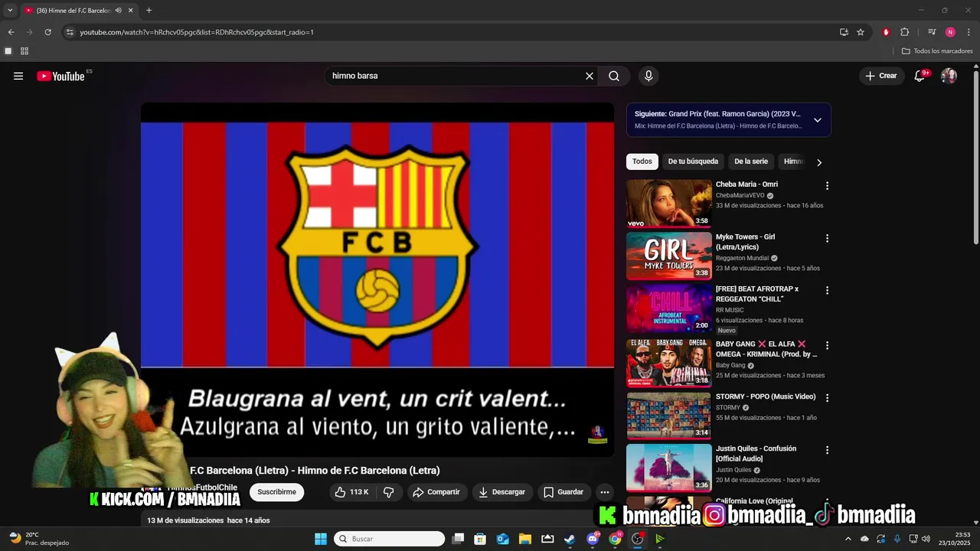This screenshot has height=551, width=980.
Task: Open the weather widget showing 20°C
Action: [38, 539]
